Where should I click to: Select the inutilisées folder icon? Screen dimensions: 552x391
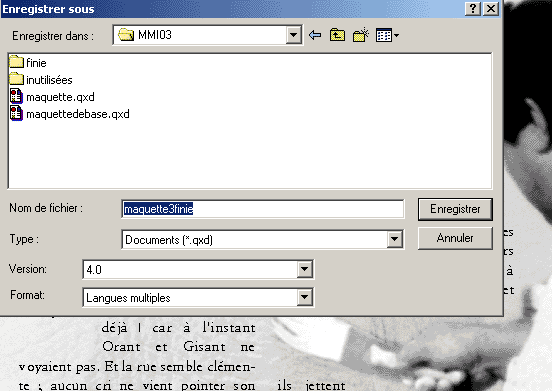[16, 79]
